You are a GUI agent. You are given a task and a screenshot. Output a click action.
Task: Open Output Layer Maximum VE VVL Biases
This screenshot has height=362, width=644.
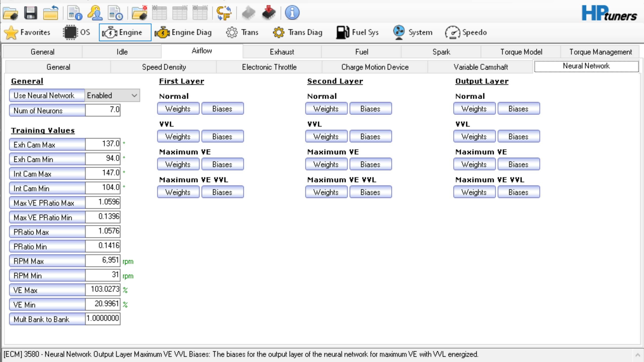coord(518,192)
